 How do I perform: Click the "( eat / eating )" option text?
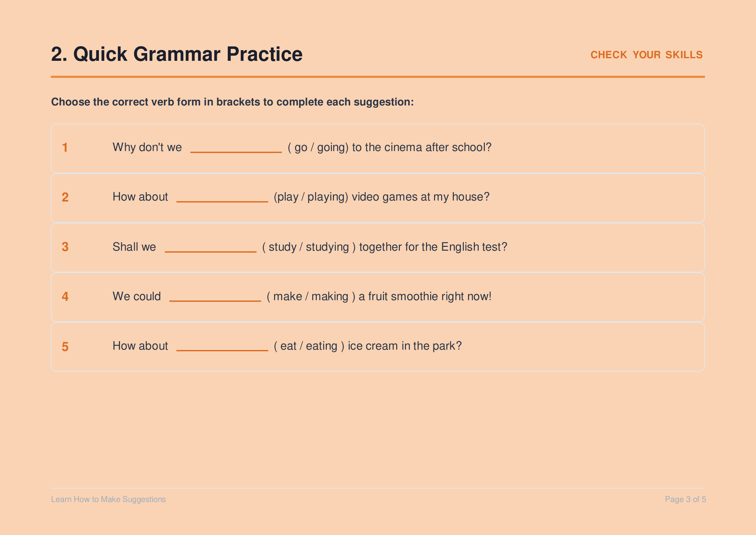coord(309,346)
